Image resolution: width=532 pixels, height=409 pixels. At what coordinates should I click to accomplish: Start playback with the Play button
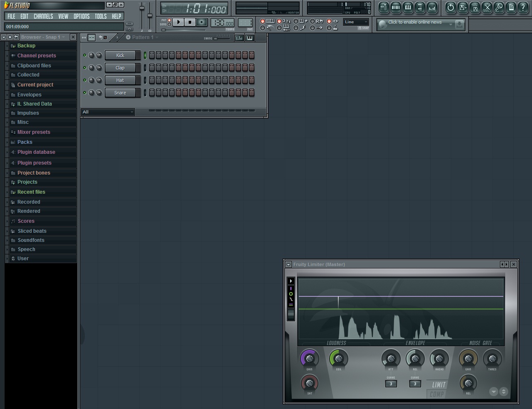(178, 22)
